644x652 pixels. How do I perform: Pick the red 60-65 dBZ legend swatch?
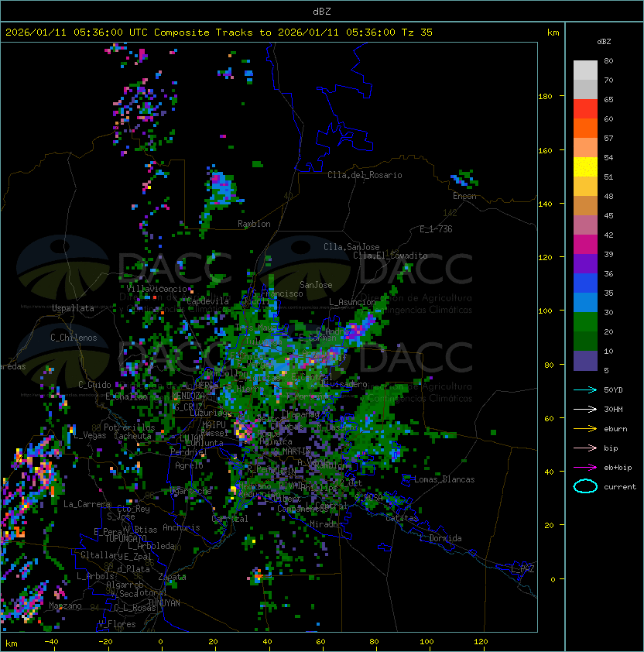(585, 109)
